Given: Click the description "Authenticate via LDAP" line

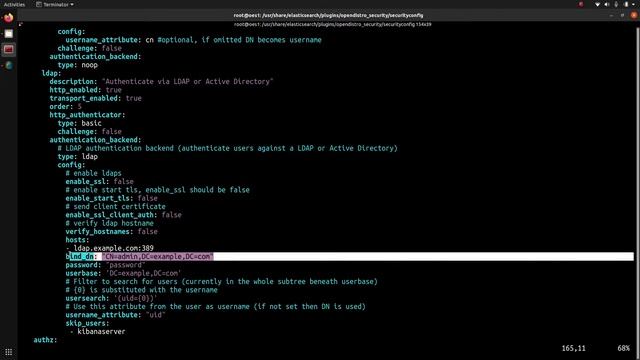Looking at the screenshot, I should (x=161, y=81).
